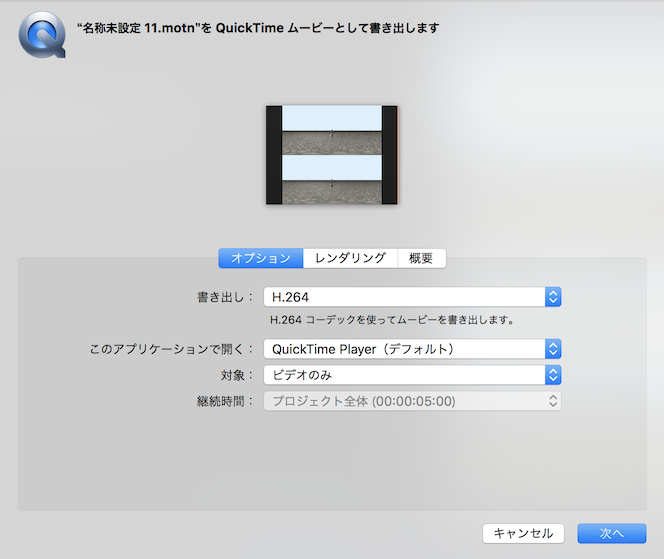Expand the 対象 ビデオのみ dropdown
Viewport: 664px width, 559px height.
412,375
